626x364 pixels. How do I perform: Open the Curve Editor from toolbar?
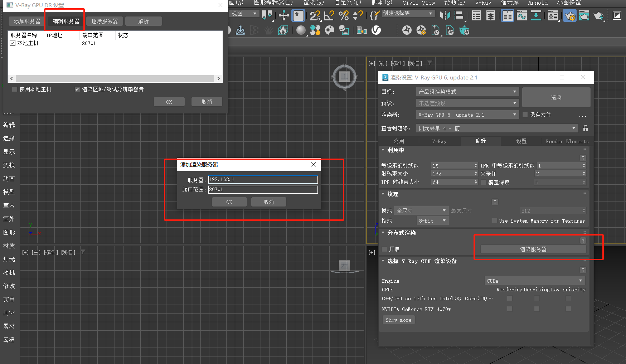pos(522,16)
